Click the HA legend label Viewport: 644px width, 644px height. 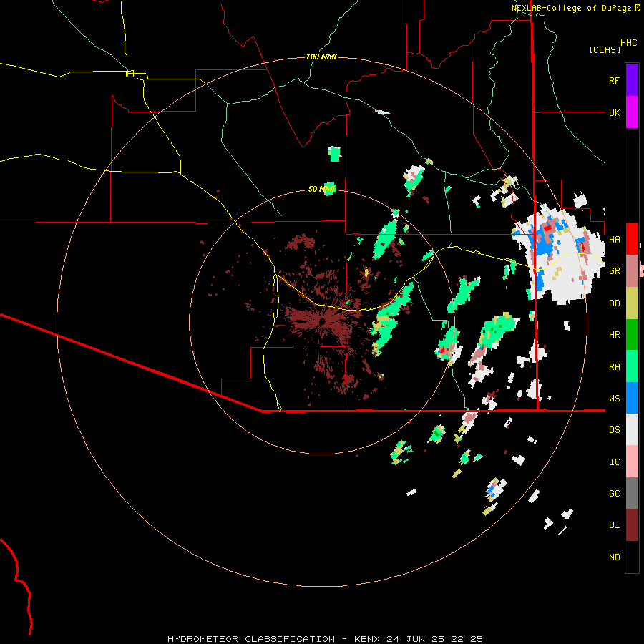tap(614, 240)
